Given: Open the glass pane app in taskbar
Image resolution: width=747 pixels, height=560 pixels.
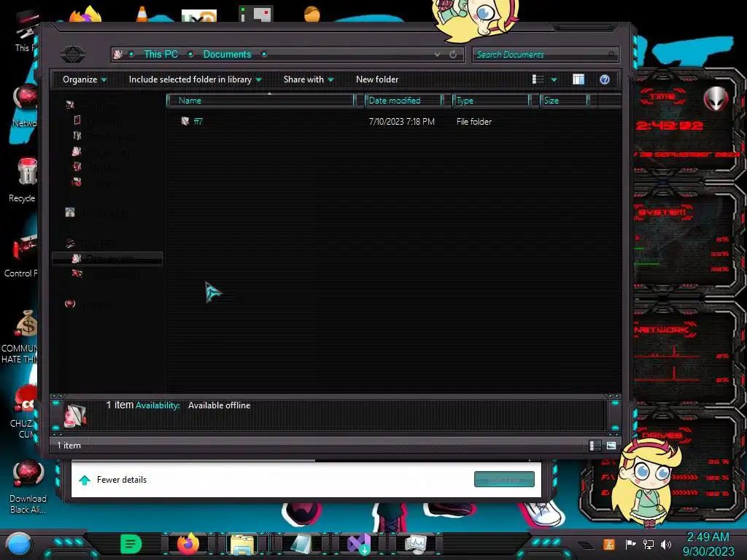Looking at the screenshot, I should click(301, 544).
